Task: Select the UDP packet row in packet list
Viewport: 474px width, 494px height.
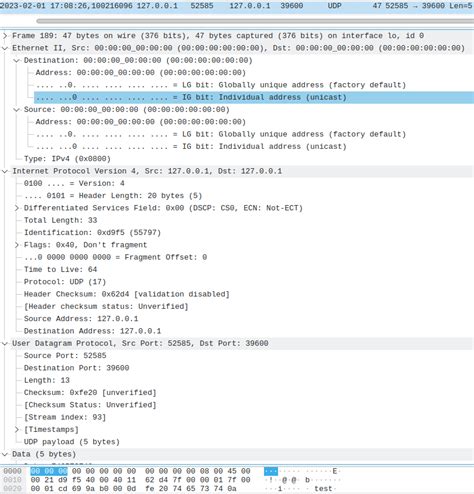Action: tap(237, 6)
